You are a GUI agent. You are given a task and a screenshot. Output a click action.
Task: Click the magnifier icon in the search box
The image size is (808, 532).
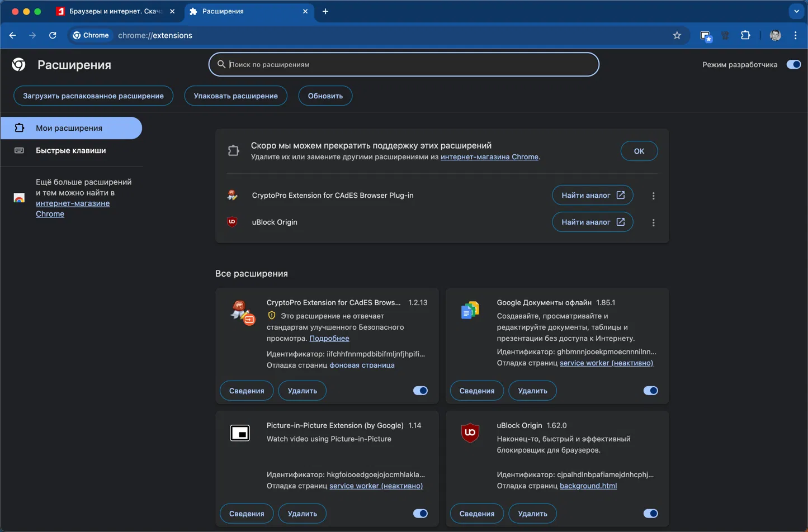(221, 64)
